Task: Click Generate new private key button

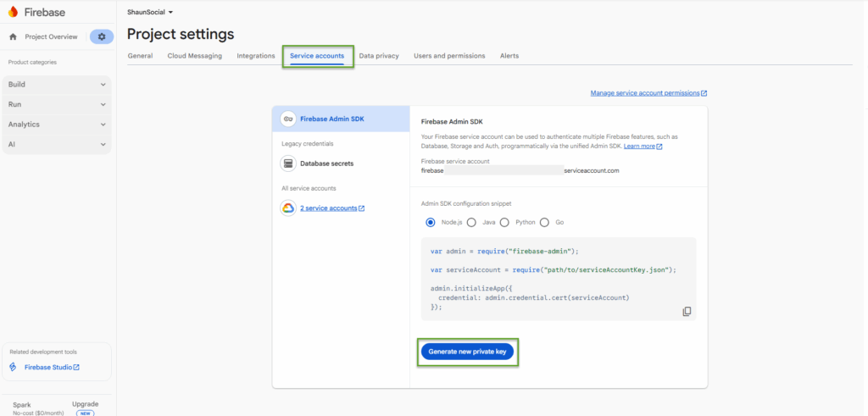Action: 467,352
